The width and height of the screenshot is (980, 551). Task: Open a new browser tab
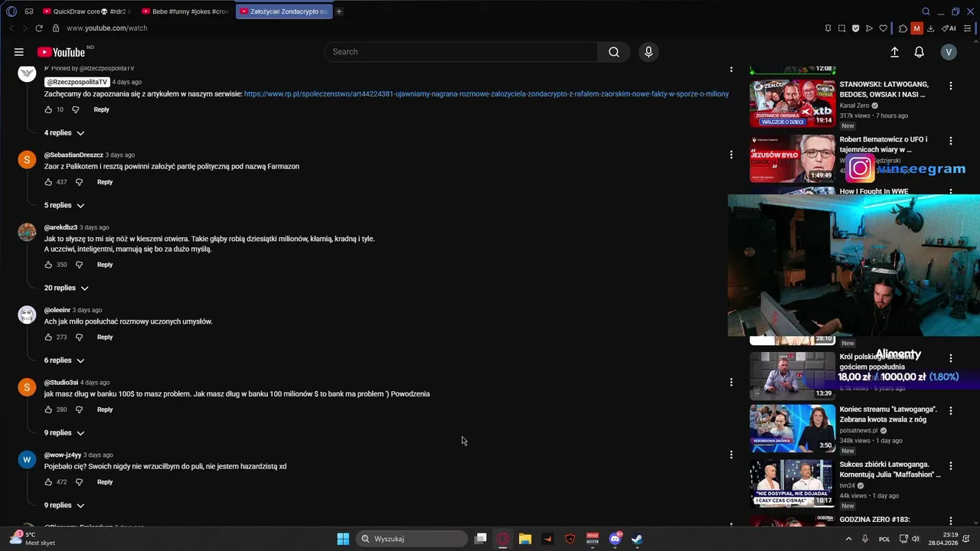[x=339, y=11]
